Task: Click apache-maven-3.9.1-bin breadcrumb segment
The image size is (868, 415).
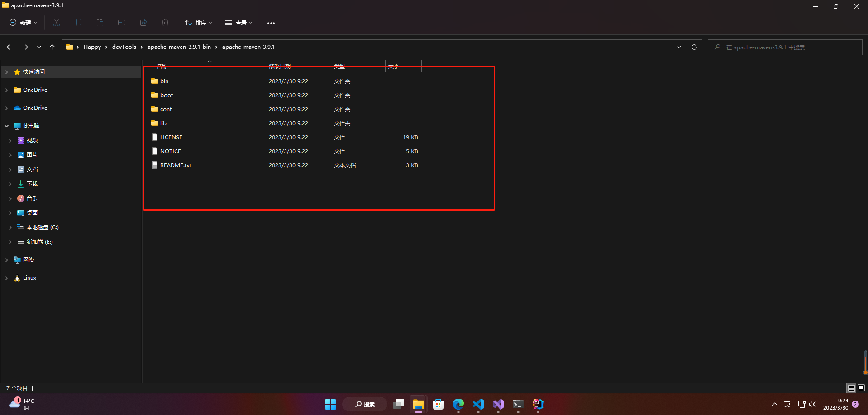Action: (179, 47)
